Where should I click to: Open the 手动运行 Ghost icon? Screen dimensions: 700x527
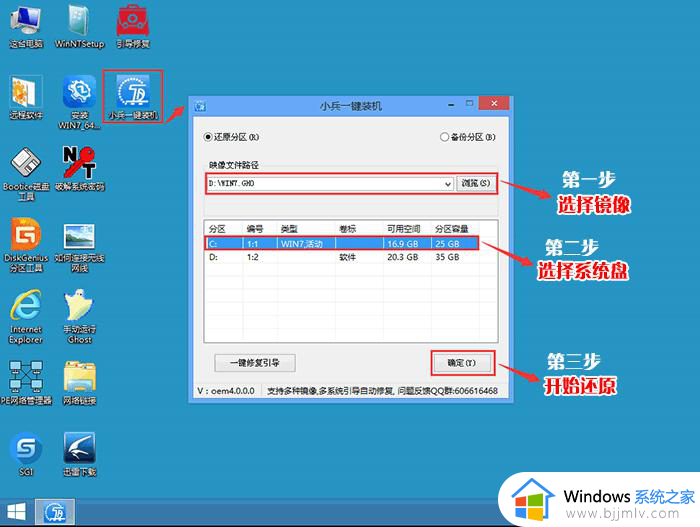click(79, 316)
